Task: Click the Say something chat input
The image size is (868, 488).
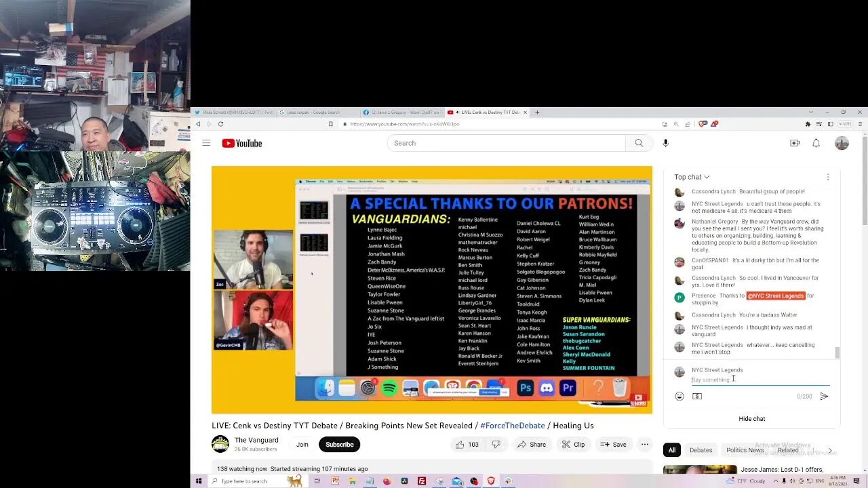Action: tap(759, 380)
